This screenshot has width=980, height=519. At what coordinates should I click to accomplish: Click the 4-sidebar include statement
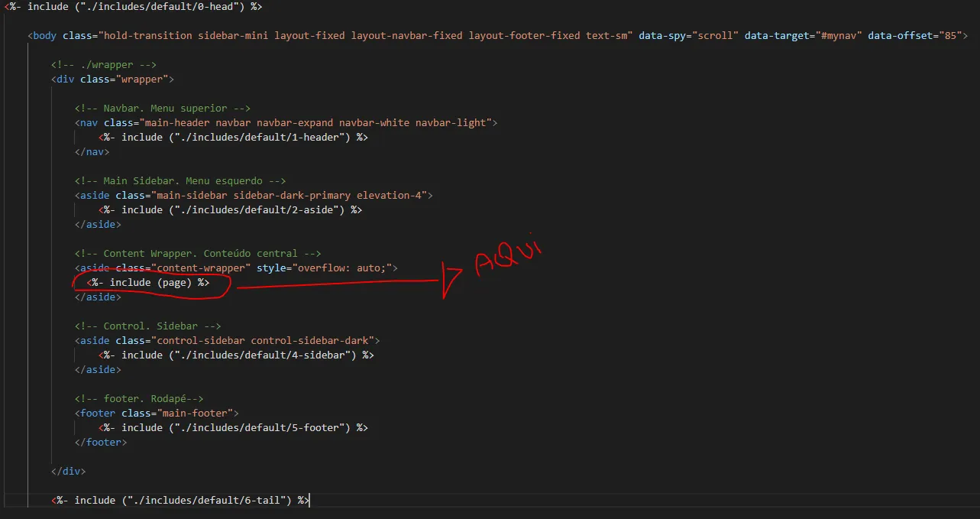236,355
